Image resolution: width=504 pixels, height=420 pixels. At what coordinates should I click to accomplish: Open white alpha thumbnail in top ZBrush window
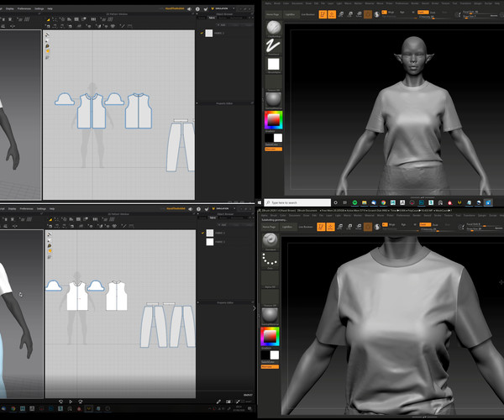click(x=274, y=65)
